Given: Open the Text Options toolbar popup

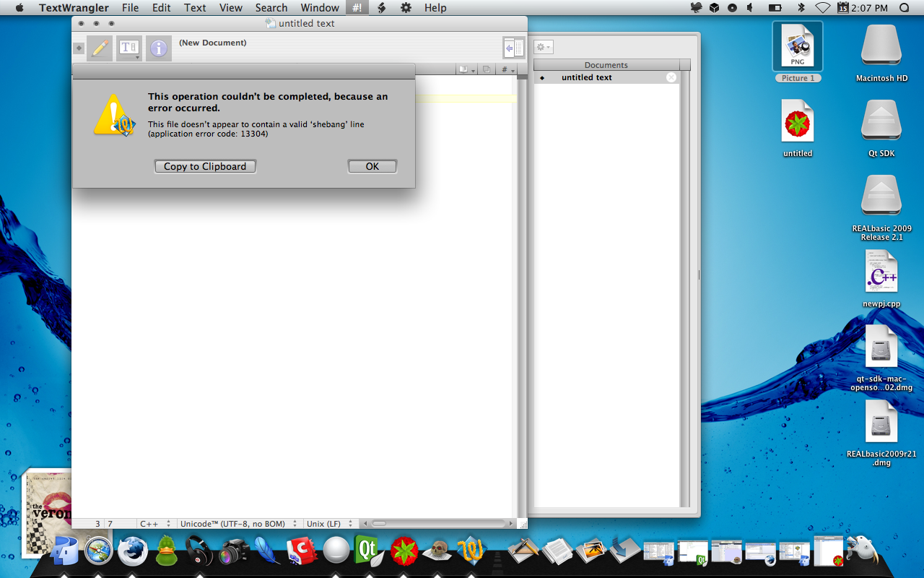Looking at the screenshot, I should (x=129, y=48).
